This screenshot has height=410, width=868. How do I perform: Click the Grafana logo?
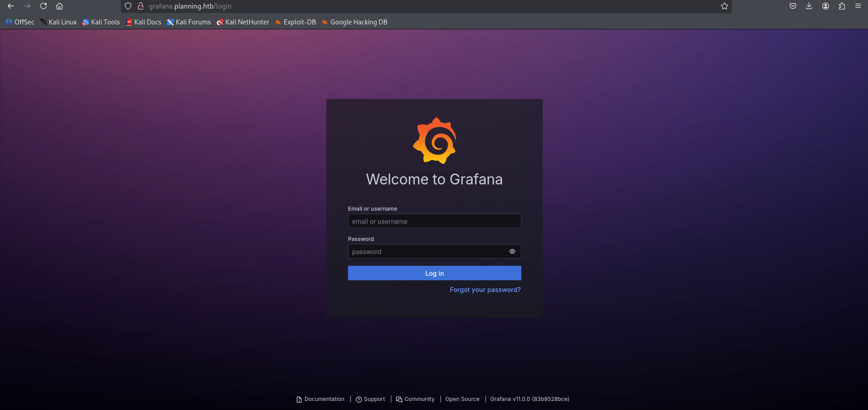pos(434,141)
